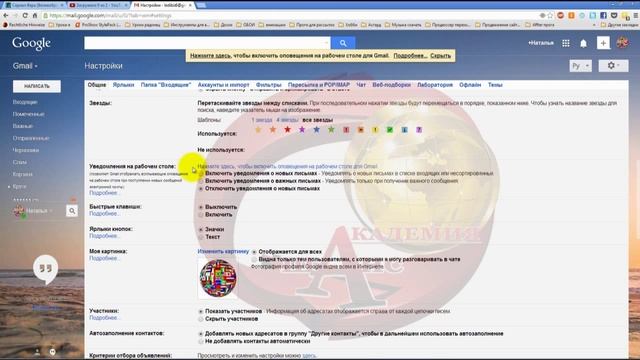Click the blue star icon
The width and height of the screenshot is (640, 360).
316,130
